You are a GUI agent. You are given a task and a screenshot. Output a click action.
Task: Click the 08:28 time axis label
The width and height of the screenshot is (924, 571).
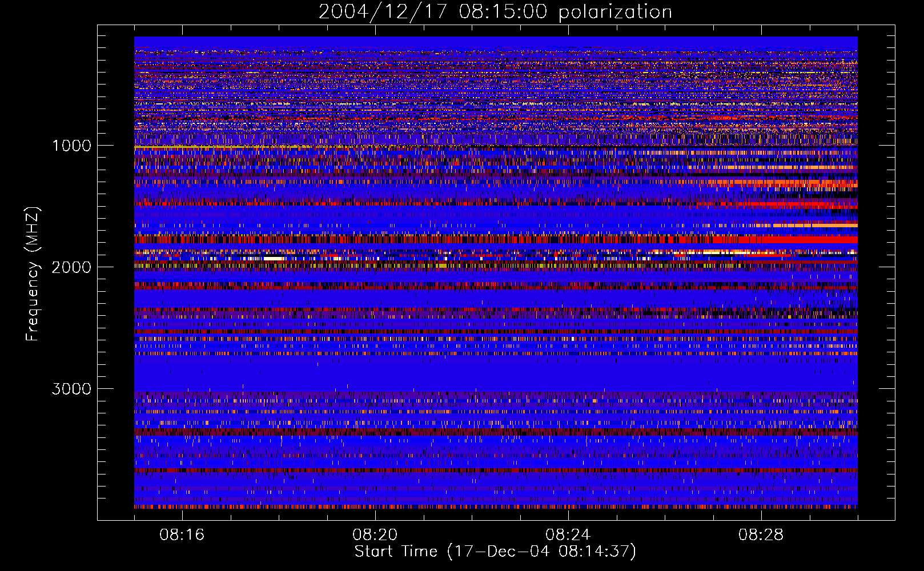pyautogui.click(x=761, y=534)
